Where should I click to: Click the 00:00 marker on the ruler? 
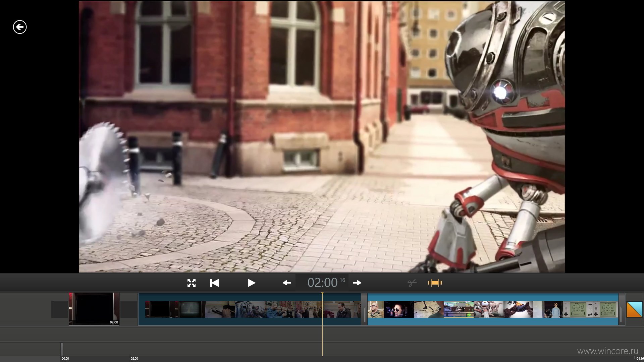(65, 358)
